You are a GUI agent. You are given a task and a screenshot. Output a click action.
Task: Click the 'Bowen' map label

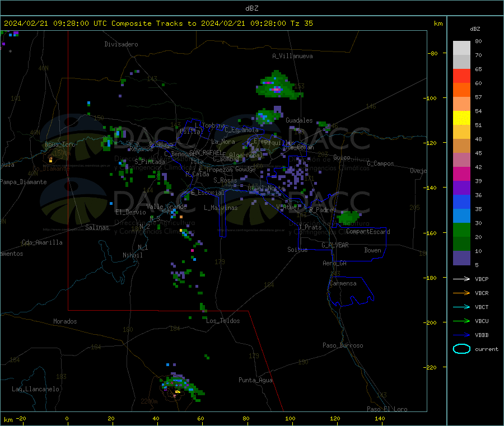[x=372, y=250]
